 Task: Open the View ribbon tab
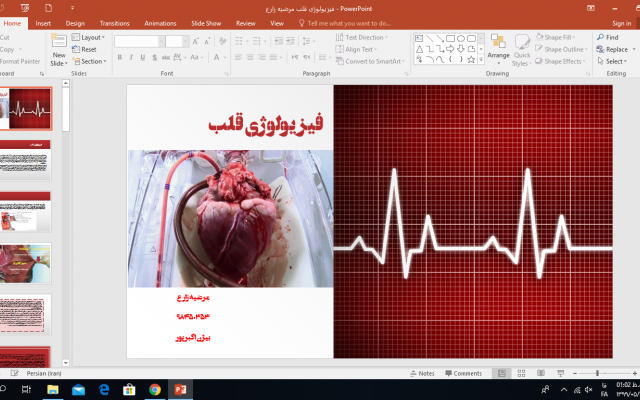[277, 23]
